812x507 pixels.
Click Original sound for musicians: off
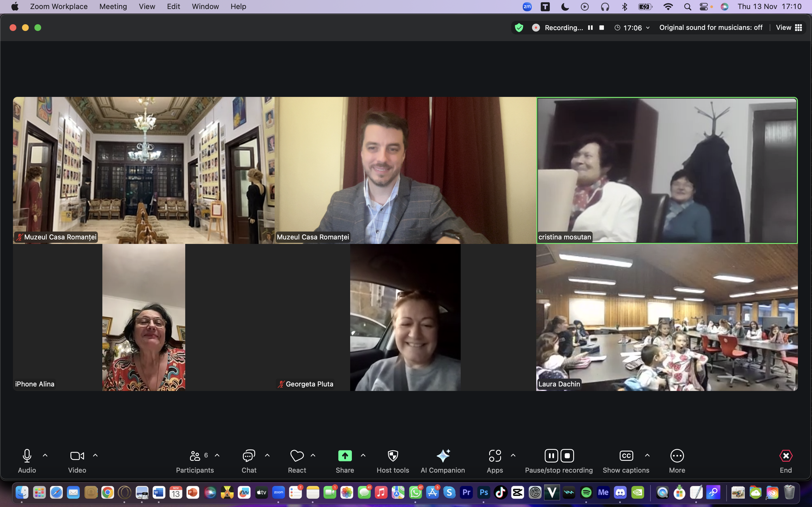point(711,28)
